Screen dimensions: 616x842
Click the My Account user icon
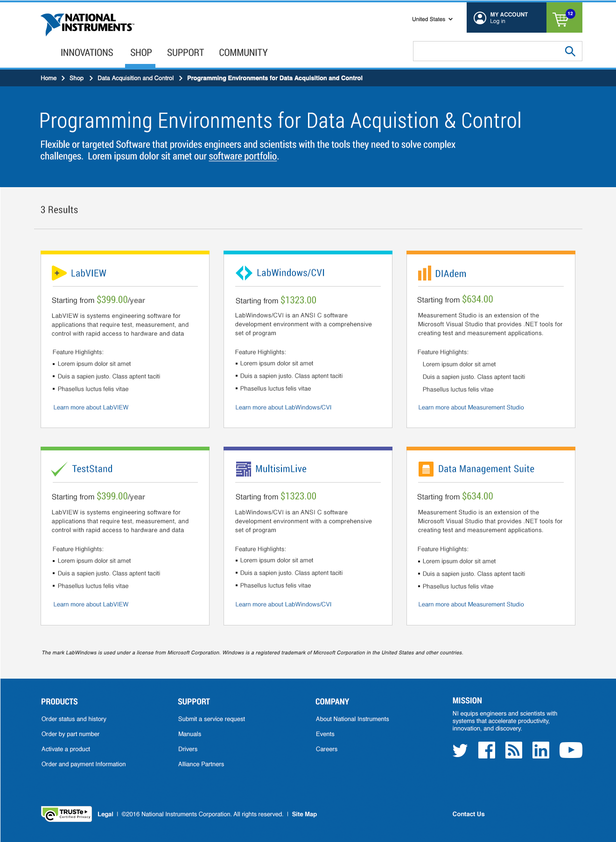480,18
